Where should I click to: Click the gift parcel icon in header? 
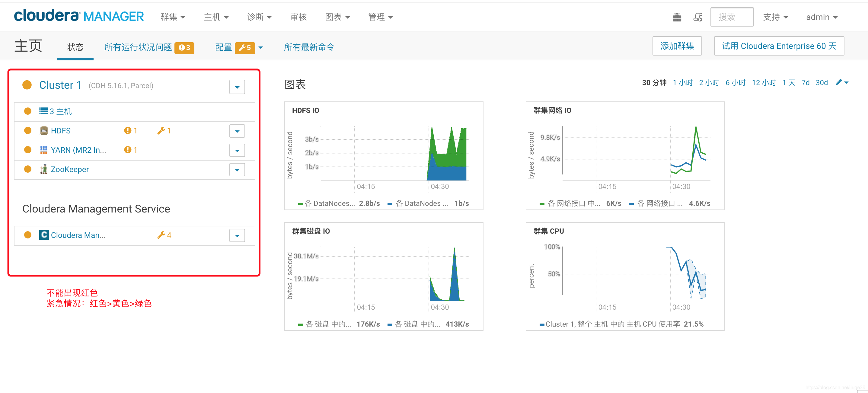coord(677,17)
